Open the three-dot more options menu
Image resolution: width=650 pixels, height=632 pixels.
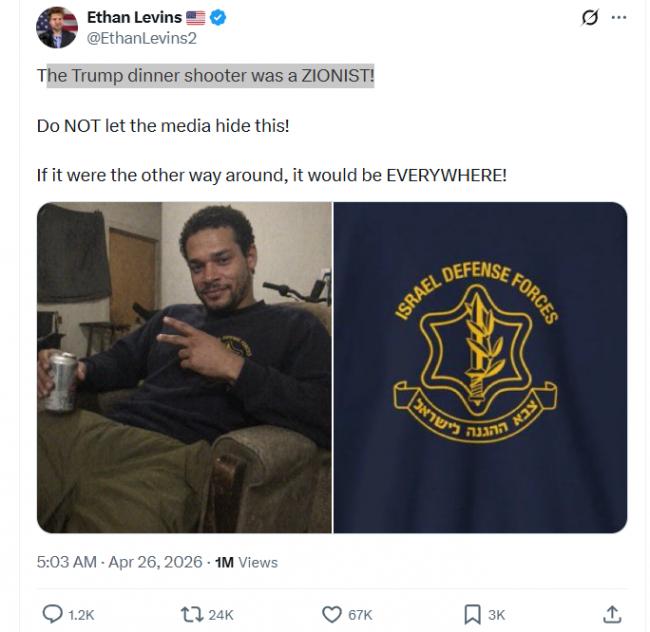[x=619, y=17]
